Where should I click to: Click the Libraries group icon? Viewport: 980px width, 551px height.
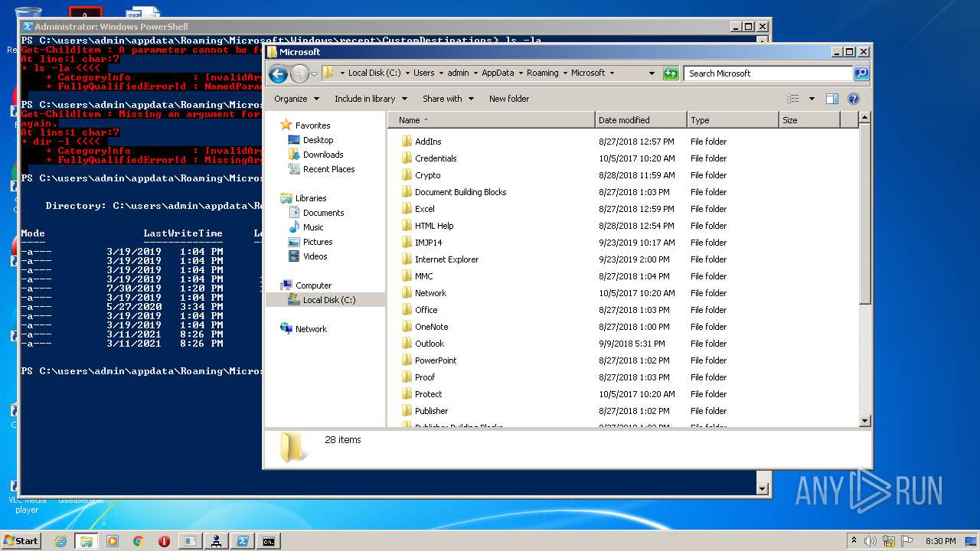coord(286,198)
